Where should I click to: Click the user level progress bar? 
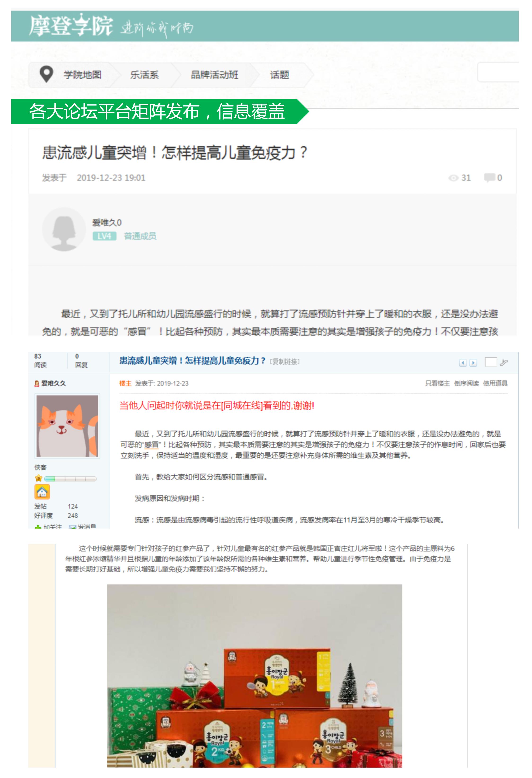click(x=70, y=479)
